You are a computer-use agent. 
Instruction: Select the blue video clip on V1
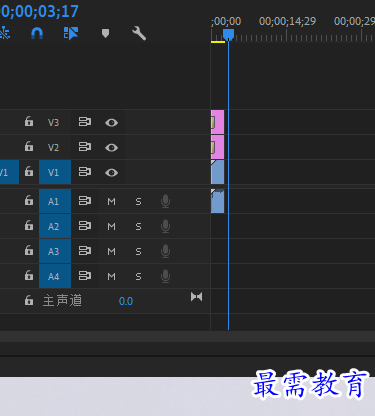coord(218,172)
